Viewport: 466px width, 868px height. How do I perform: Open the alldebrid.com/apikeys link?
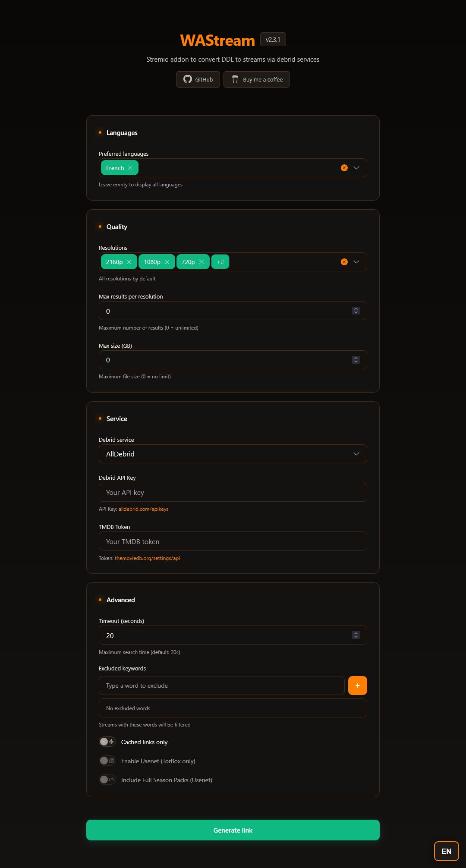click(143, 509)
